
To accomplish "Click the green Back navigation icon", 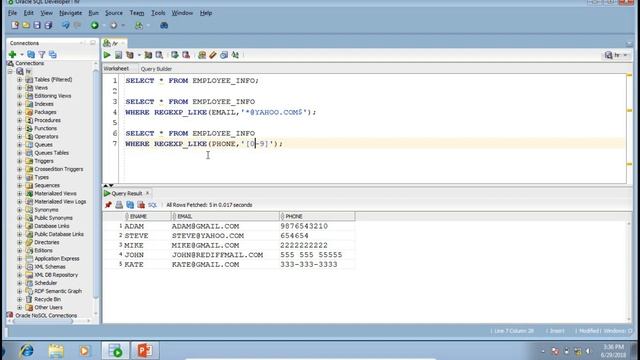I will pos(94,25).
